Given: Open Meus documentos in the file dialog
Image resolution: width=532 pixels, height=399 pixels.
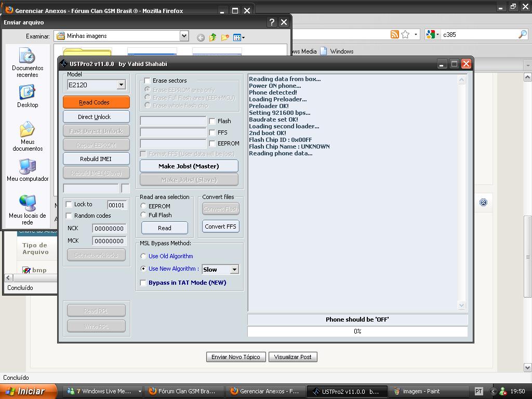Looking at the screenshot, I should tap(28, 137).
